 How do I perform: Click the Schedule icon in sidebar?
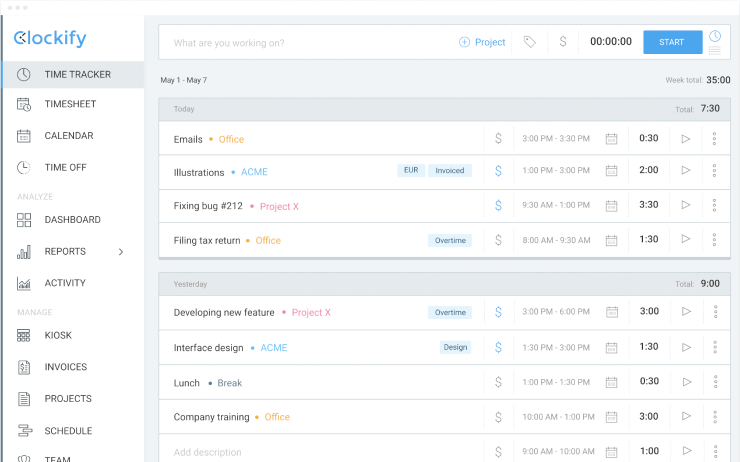25,430
